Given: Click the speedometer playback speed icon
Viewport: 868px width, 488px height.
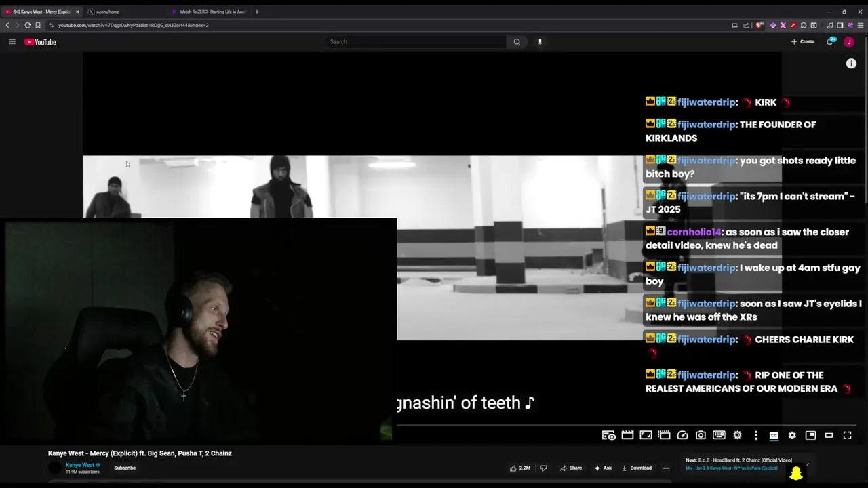Looking at the screenshot, I should pos(682,435).
